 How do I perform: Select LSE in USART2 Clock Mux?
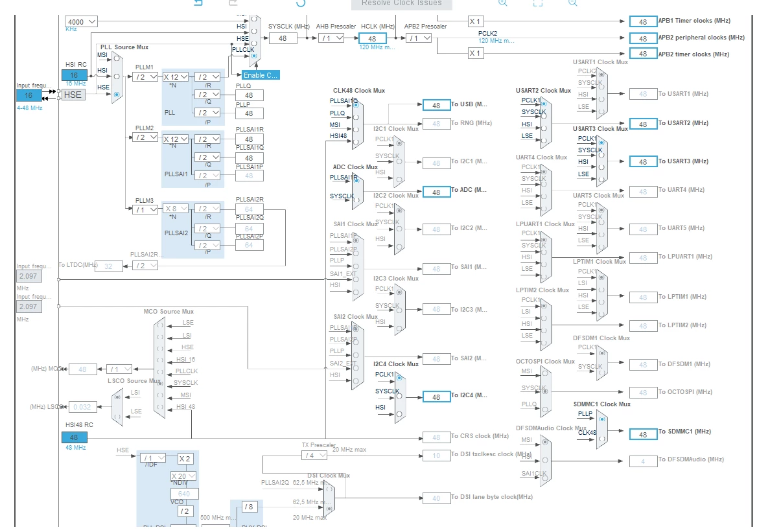click(x=544, y=141)
